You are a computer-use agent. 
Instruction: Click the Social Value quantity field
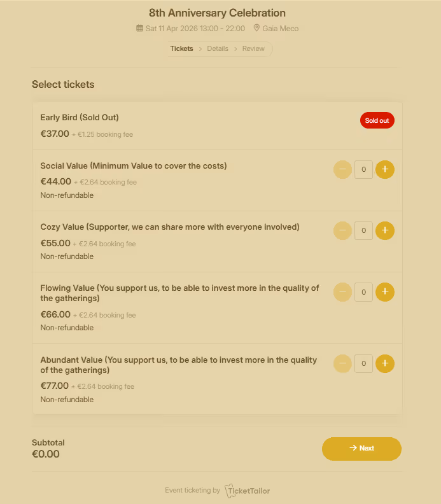363,169
